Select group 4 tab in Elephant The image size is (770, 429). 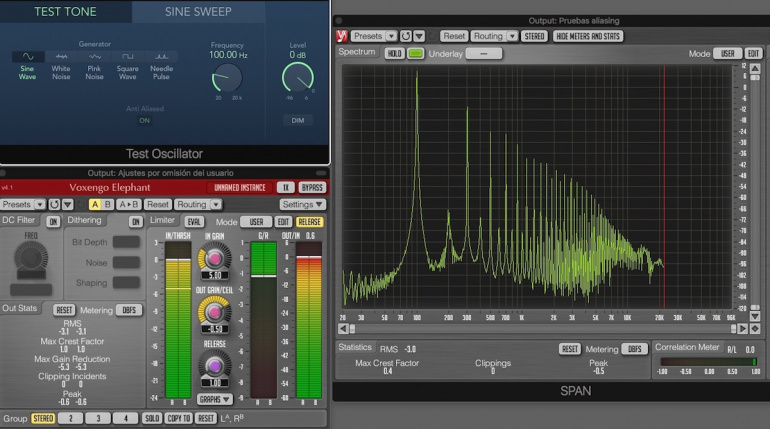point(125,418)
